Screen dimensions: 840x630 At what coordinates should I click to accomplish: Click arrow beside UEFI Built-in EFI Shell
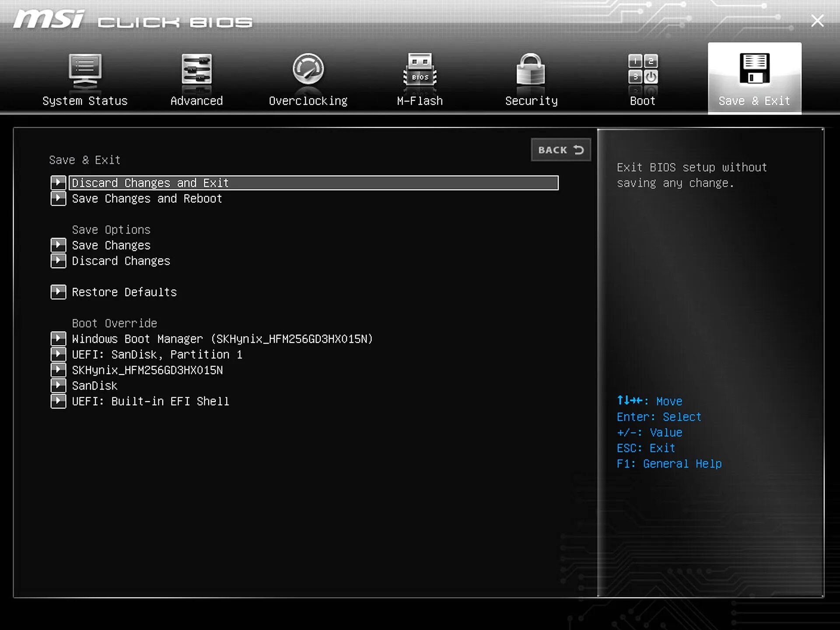pos(58,401)
